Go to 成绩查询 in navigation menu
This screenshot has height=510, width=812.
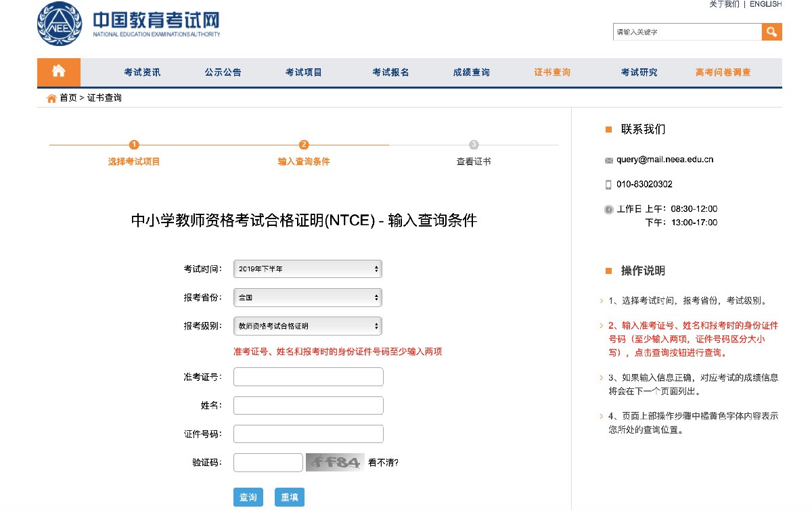point(471,72)
